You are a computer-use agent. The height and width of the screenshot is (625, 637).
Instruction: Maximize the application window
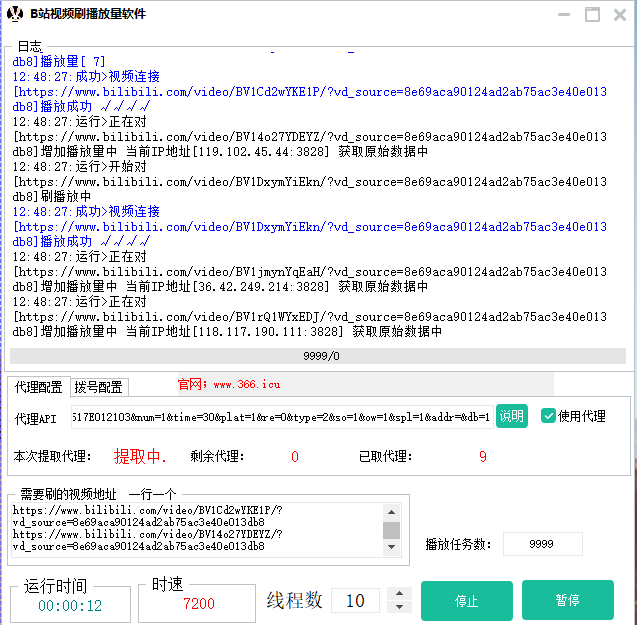click(x=592, y=14)
